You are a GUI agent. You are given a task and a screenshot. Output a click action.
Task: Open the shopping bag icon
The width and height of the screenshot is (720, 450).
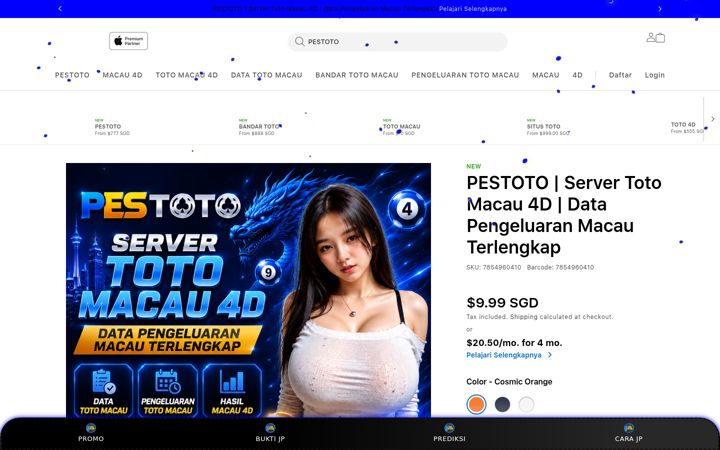click(660, 38)
